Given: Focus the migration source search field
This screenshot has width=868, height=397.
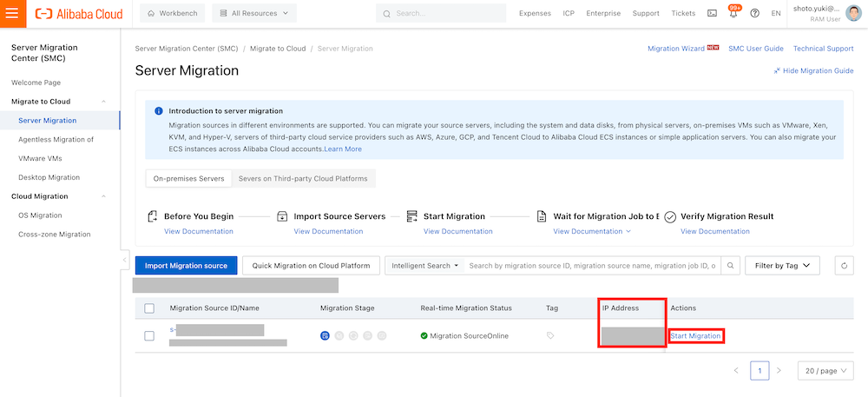Looking at the screenshot, I should tap(592, 266).
